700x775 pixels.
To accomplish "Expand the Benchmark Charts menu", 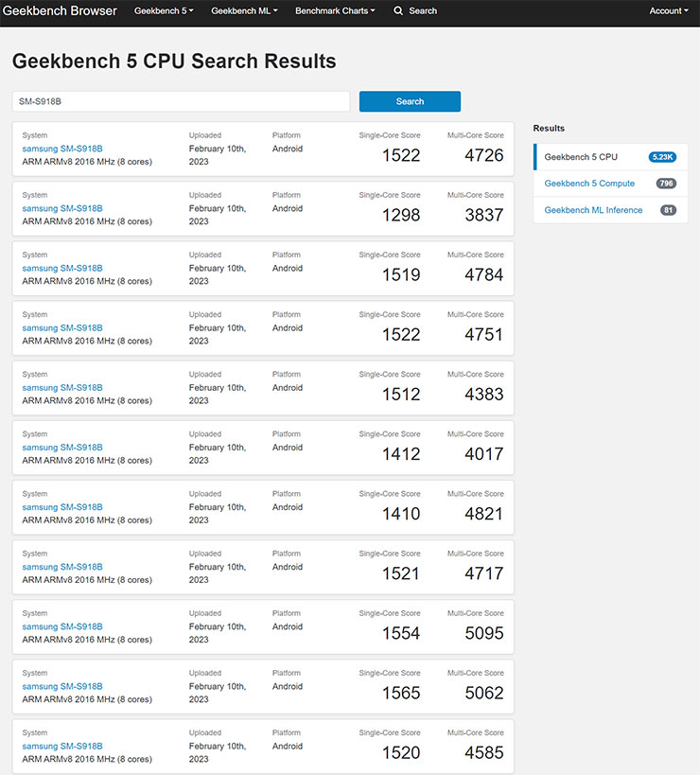I will click(333, 11).
